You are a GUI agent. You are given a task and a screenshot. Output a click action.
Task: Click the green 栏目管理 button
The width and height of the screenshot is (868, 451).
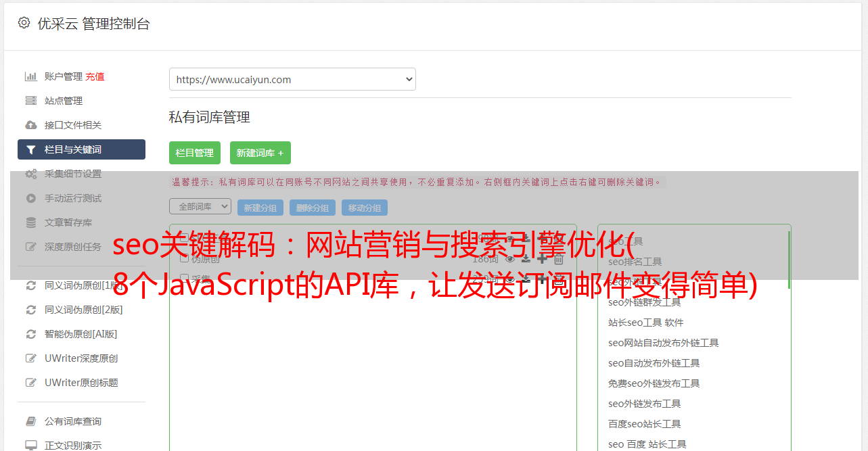pos(195,153)
